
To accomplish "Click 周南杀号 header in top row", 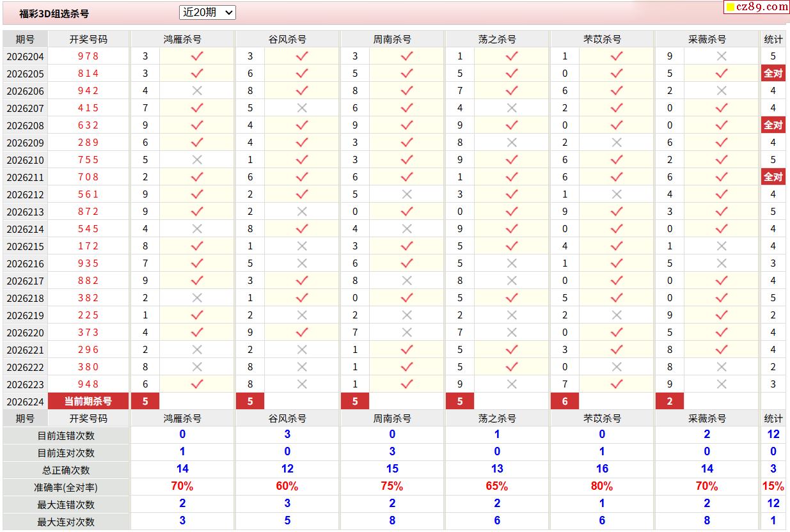I will tap(392, 39).
